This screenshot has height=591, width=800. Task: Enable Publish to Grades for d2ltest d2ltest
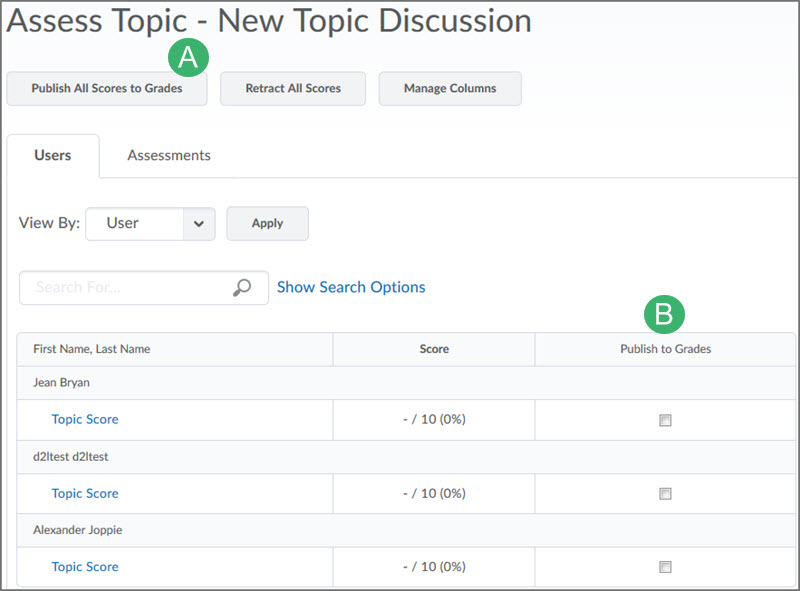(x=665, y=494)
